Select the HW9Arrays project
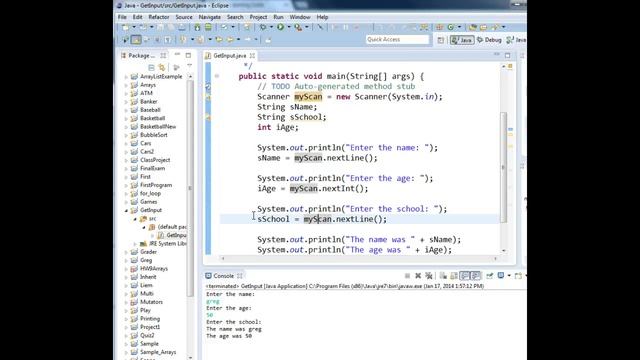This screenshot has height=360, width=640. point(153,269)
